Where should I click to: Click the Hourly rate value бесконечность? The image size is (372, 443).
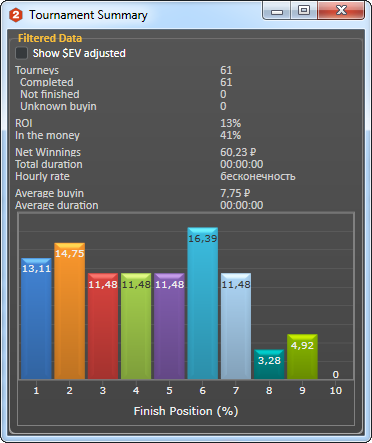[x=258, y=176]
